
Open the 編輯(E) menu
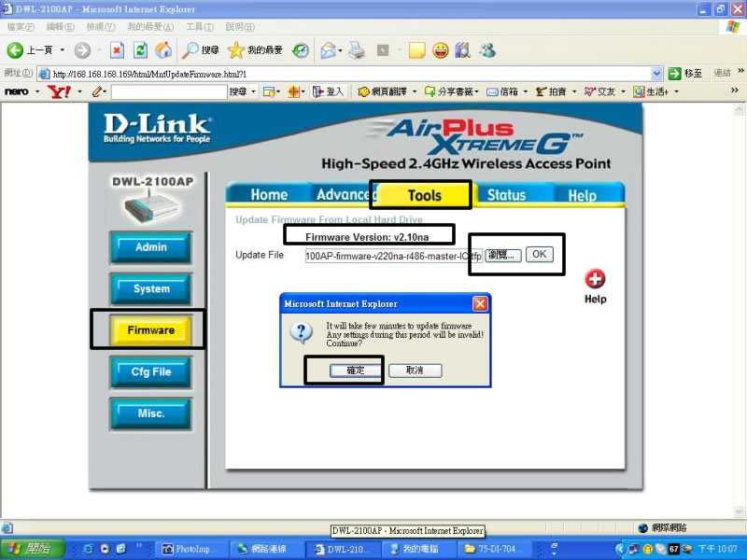point(61,27)
